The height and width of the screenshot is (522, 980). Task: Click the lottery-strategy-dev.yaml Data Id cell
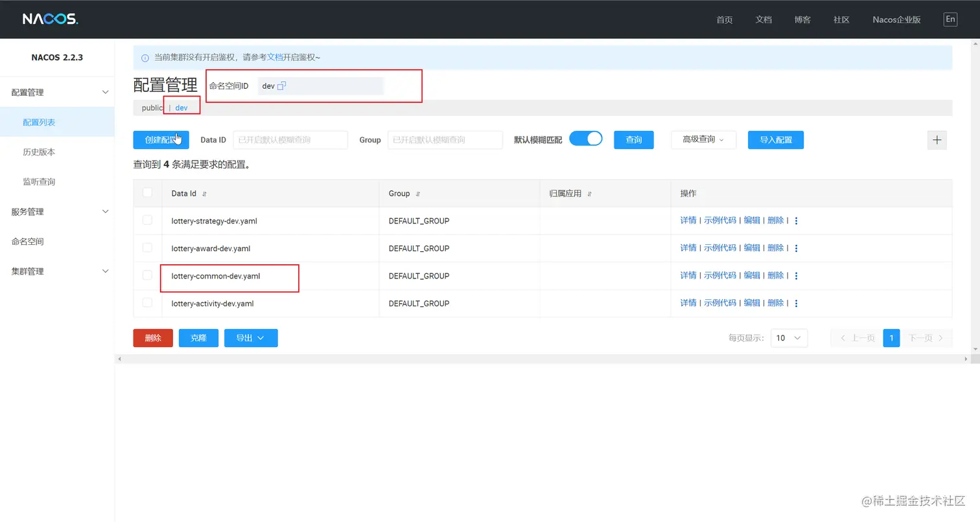(215, 221)
